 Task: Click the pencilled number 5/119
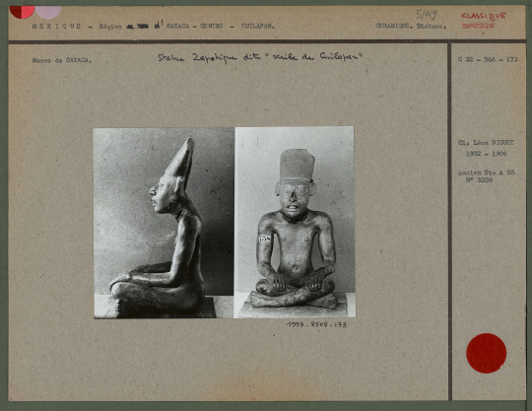[x=427, y=15]
